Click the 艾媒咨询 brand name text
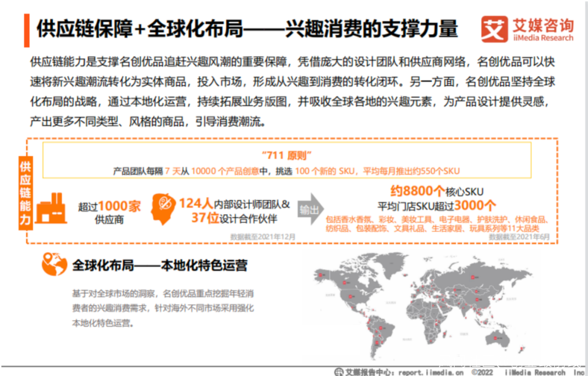 tap(543, 25)
